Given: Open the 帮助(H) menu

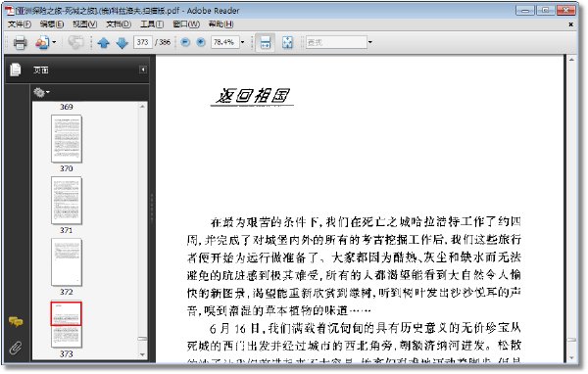Looking at the screenshot, I should pos(221,23).
